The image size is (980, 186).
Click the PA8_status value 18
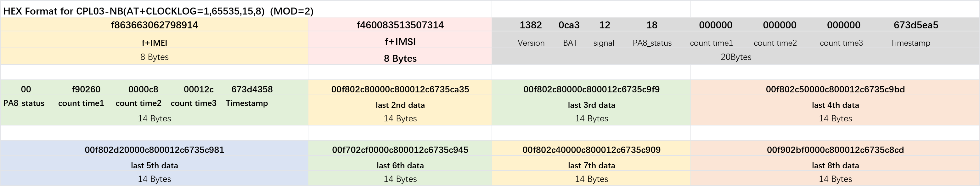pos(652,25)
